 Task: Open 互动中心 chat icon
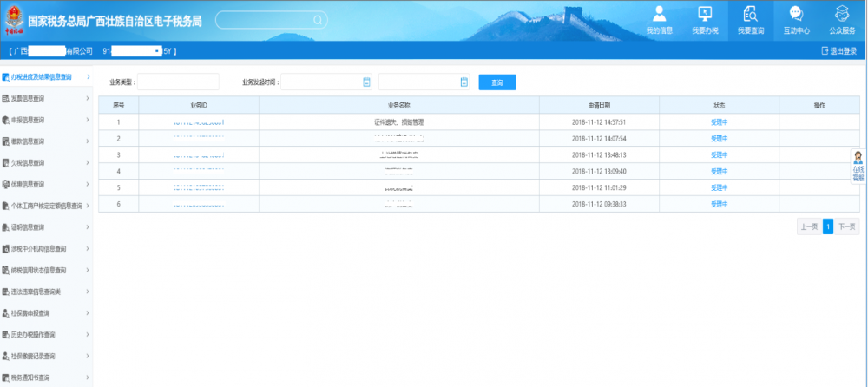click(x=796, y=13)
